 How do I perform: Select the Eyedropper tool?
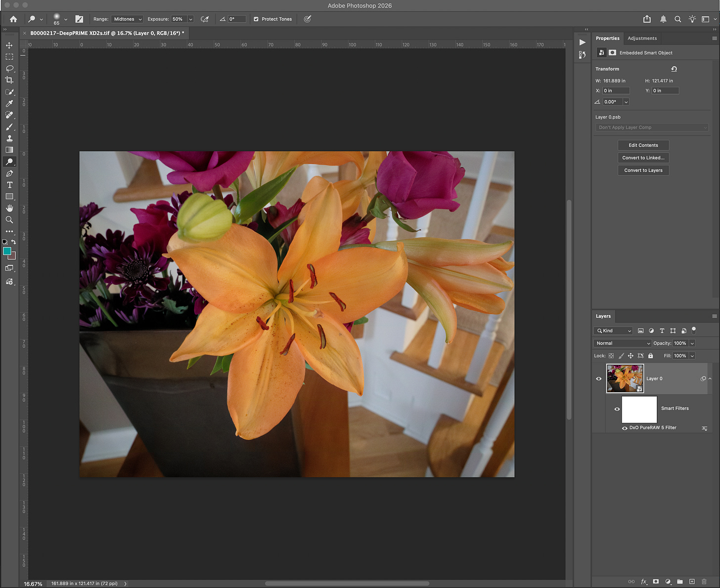tap(9, 103)
